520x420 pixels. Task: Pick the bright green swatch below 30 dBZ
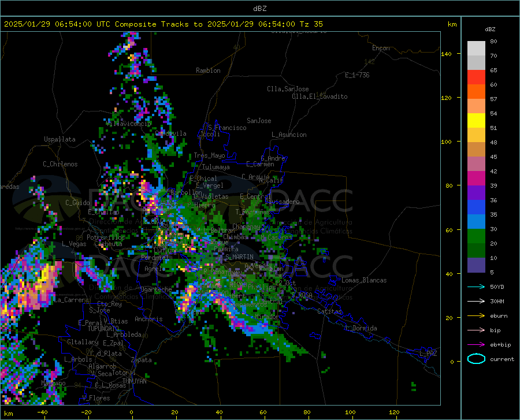point(476,236)
